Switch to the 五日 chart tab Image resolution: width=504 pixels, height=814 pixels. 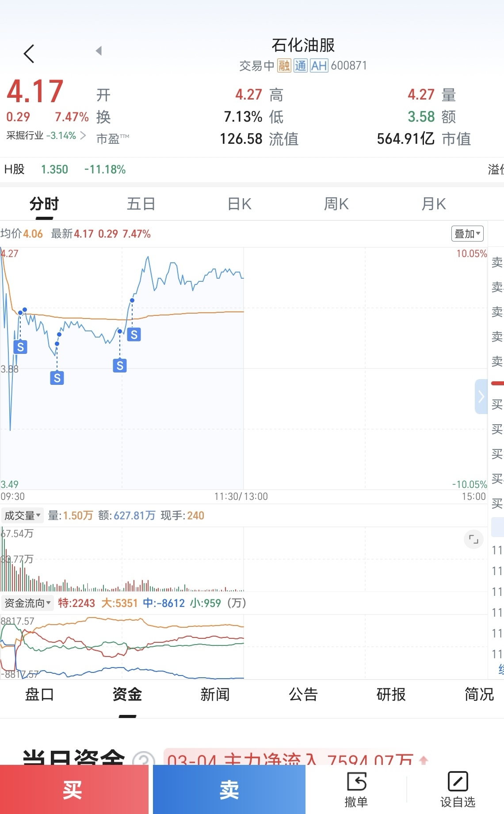click(141, 204)
